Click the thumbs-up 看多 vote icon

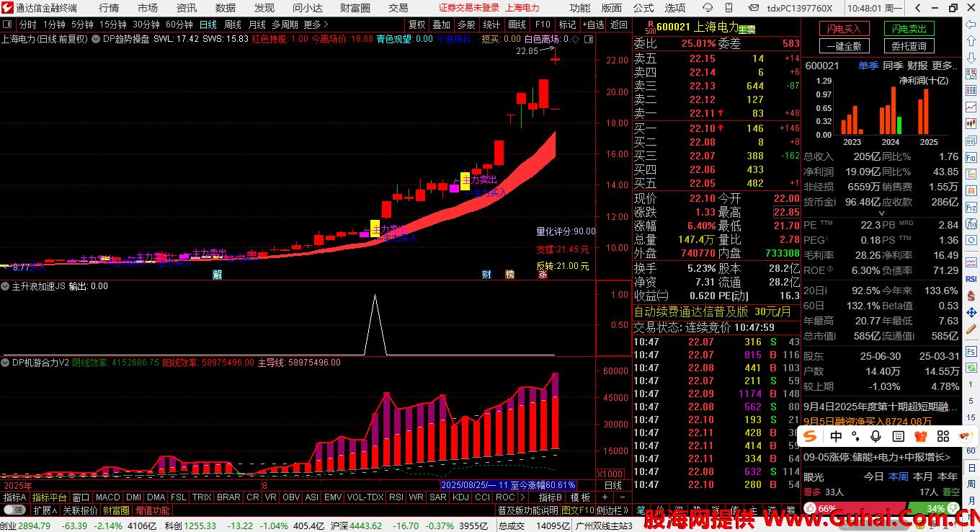(808, 508)
